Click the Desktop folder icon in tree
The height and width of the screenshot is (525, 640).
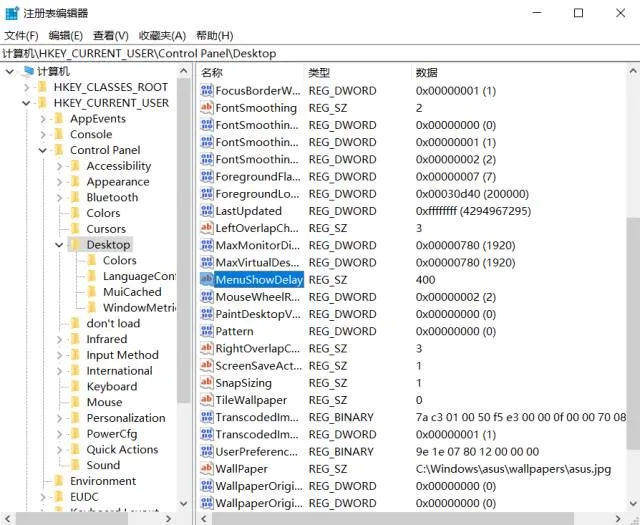point(75,245)
